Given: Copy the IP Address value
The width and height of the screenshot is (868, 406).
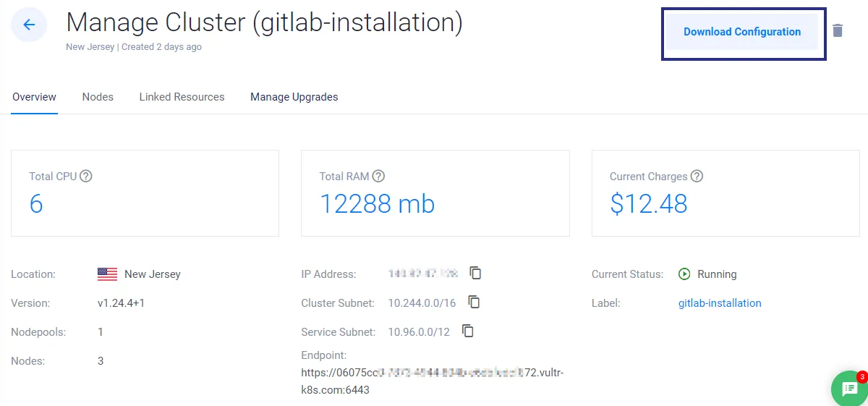Looking at the screenshot, I should tap(475, 273).
